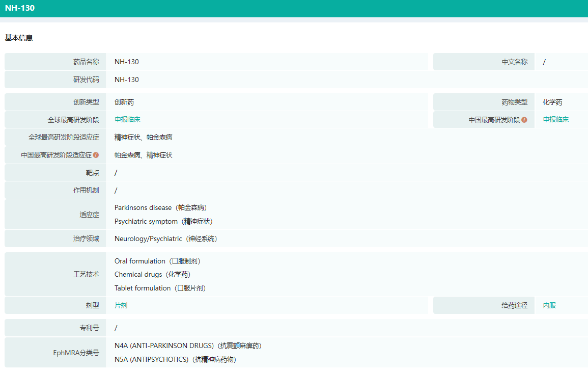Click info icon beside 中国最高研发阶段适应症 label

pos(96,155)
